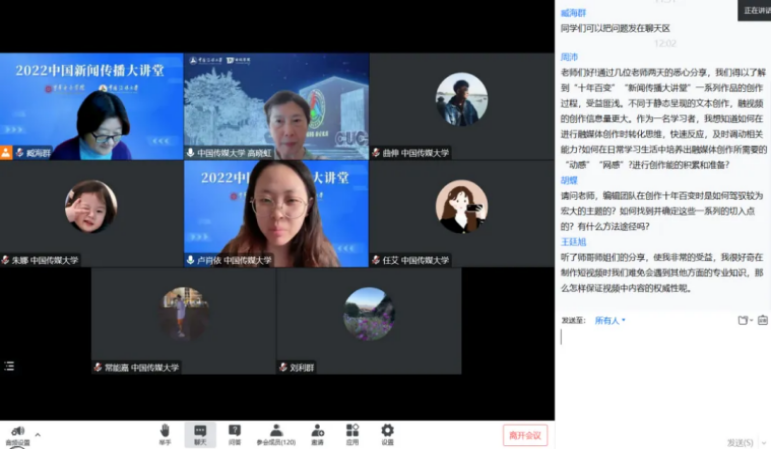Click the 邀请 invite icon
This screenshot has height=449, width=771.
pos(317,432)
